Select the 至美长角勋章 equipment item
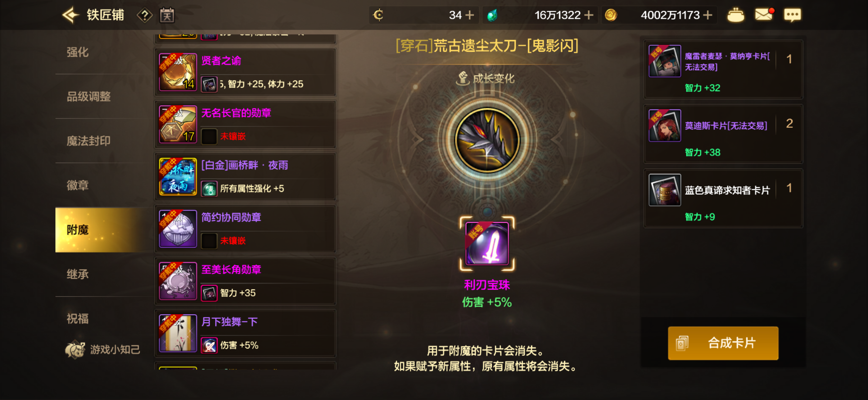 pyautogui.click(x=245, y=281)
